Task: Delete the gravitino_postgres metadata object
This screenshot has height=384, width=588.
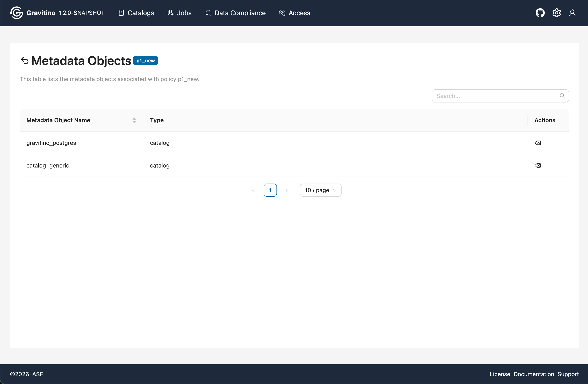Action: tap(538, 143)
